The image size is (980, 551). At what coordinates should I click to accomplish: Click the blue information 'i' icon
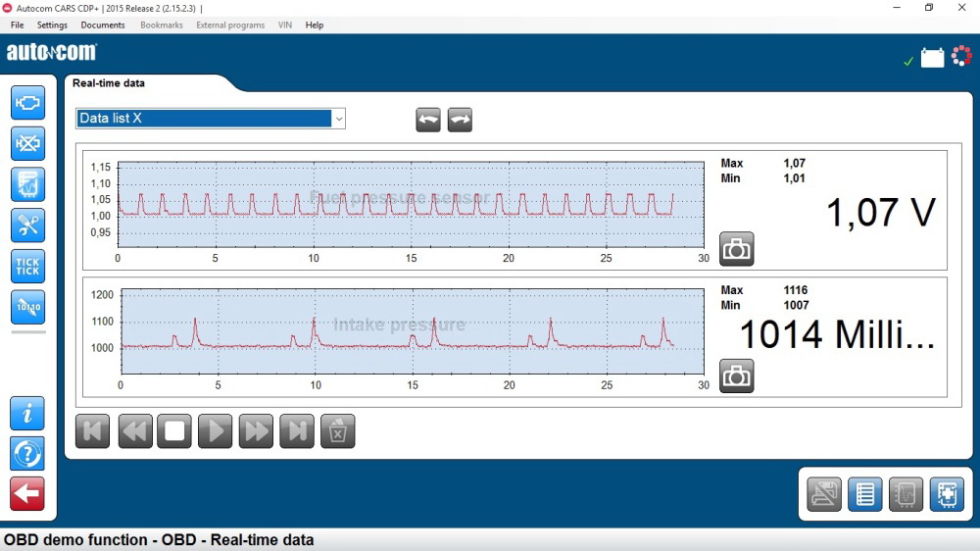pos(27,414)
